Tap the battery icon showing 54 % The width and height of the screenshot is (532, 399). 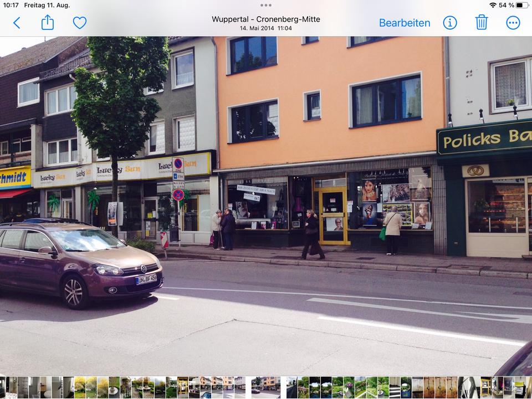pyautogui.click(x=522, y=5)
